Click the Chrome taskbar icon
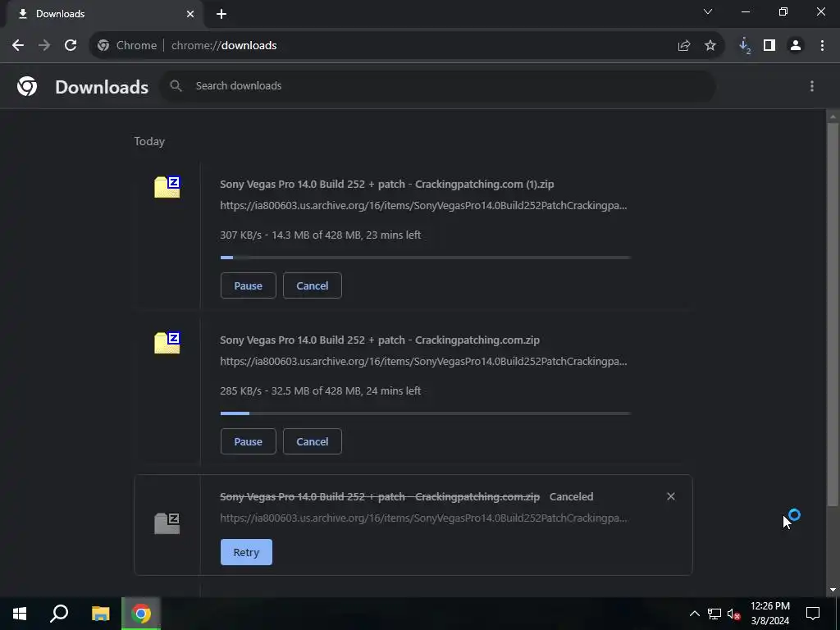 (x=141, y=614)
